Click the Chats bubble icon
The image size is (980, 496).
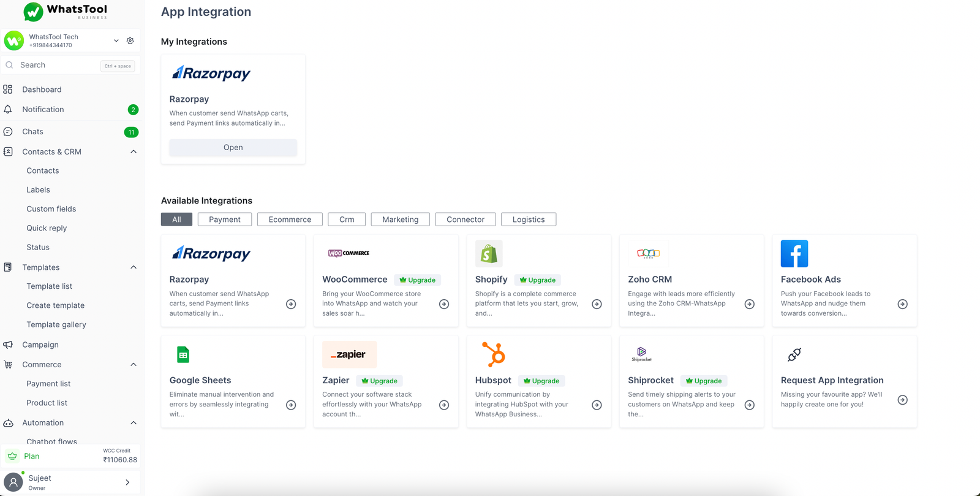8,132
